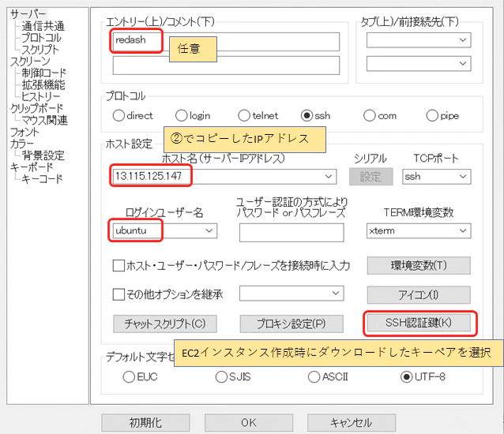Viewport: 504px width, 434px height.
Task: Open ヒストリー settings page
Action: click(40, 96)
